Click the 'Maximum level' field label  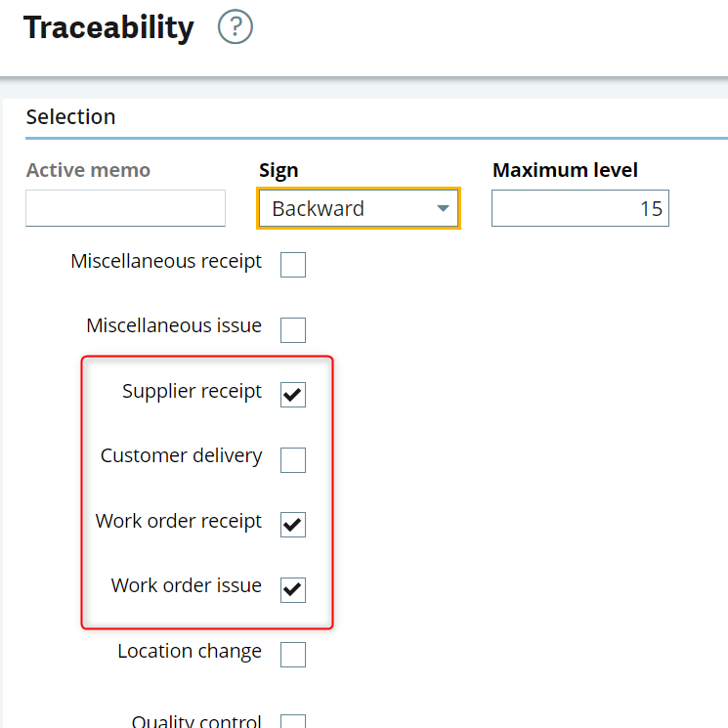click(565, 170)
